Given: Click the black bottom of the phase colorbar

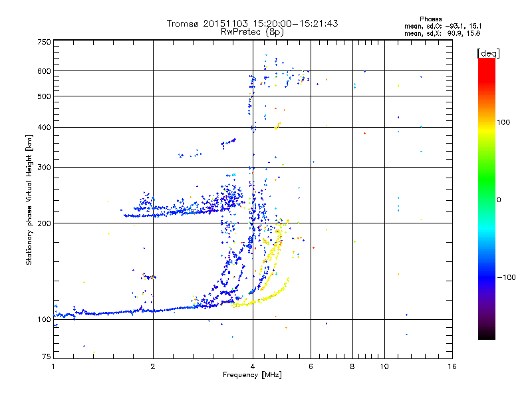Looking at the screenshot, I should click(487, 334).
